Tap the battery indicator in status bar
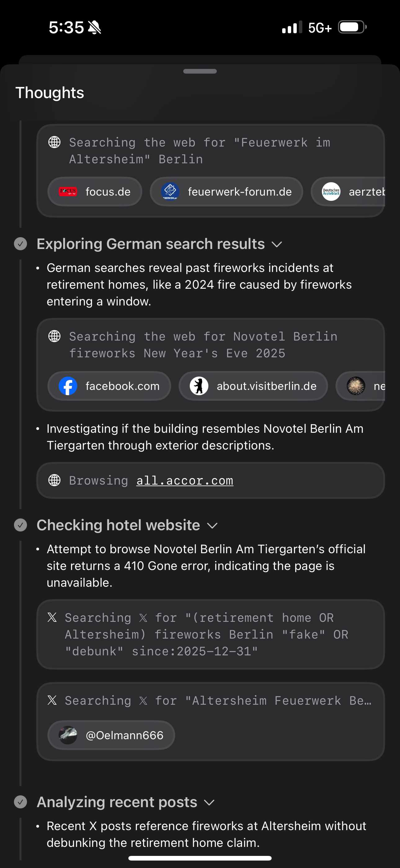The height and width of the screenshot is (868, 400). pyautogui.click(x=352, y=27)
